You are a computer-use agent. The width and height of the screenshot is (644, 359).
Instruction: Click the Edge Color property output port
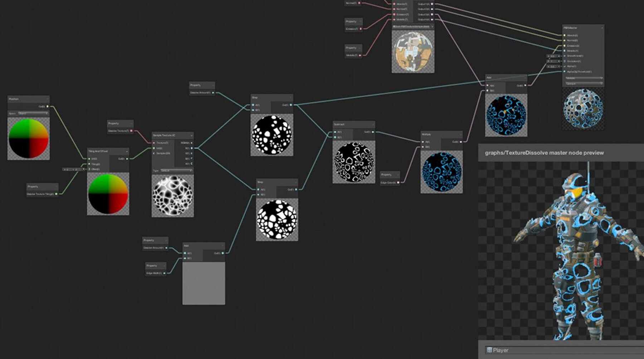pyautogui.click(x=398, y=182)
